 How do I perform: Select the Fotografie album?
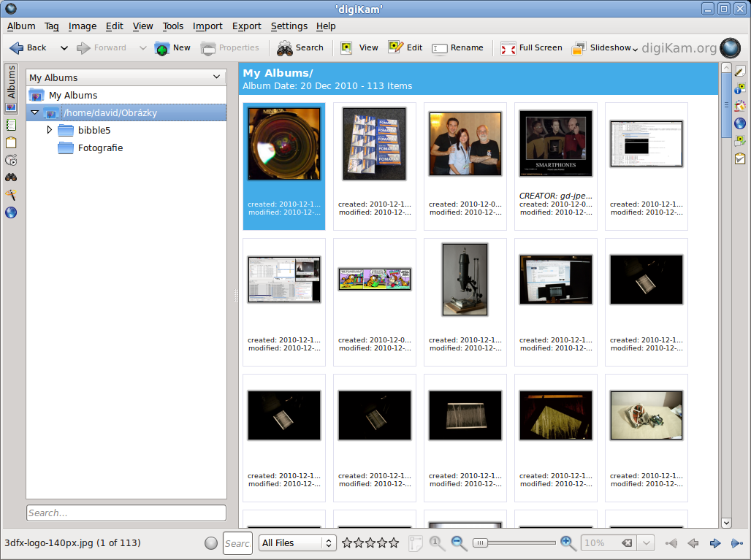click(x=100, y=148)
